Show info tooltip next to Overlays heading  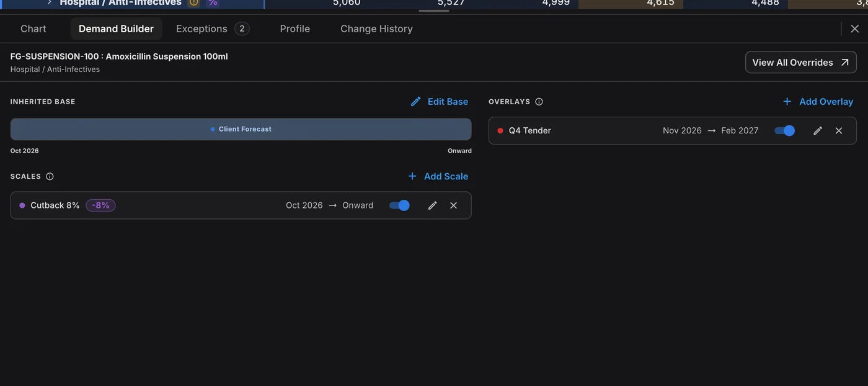(539, 102)
